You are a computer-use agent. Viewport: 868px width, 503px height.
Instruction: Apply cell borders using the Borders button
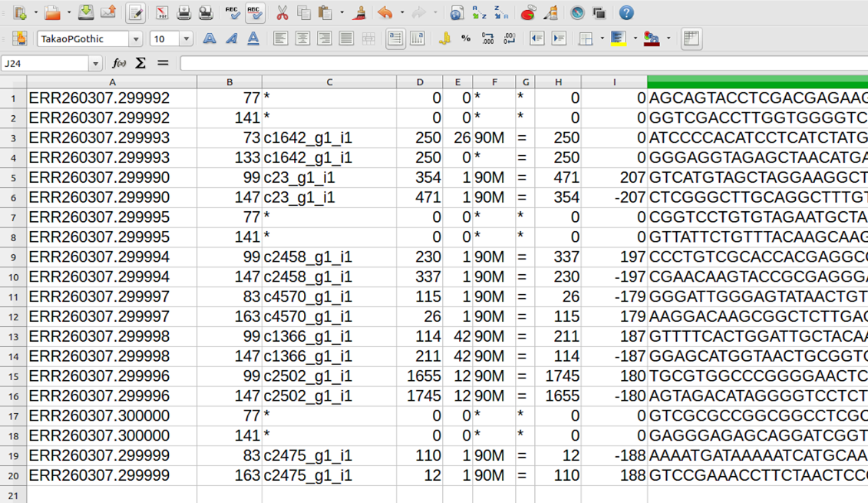coord(586,38)
